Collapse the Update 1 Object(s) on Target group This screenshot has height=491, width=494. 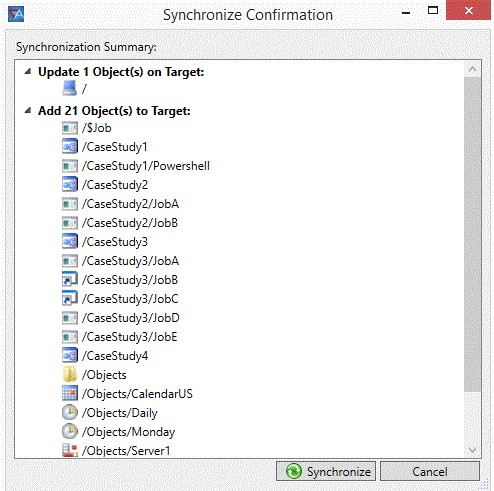click(x=28, y=71)
